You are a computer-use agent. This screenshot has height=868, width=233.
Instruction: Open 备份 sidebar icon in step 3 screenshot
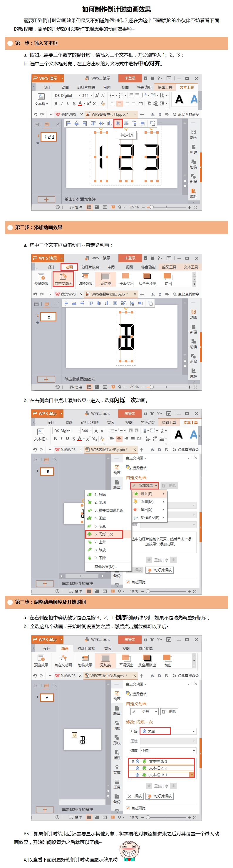coord(117,799)
